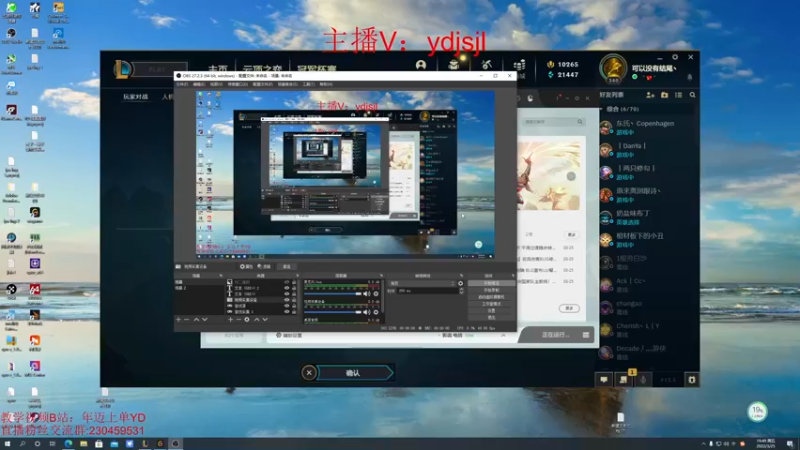The image size is (800, 450).
Task: Click new folder icon in friends list
Action: tap(664, 95)
